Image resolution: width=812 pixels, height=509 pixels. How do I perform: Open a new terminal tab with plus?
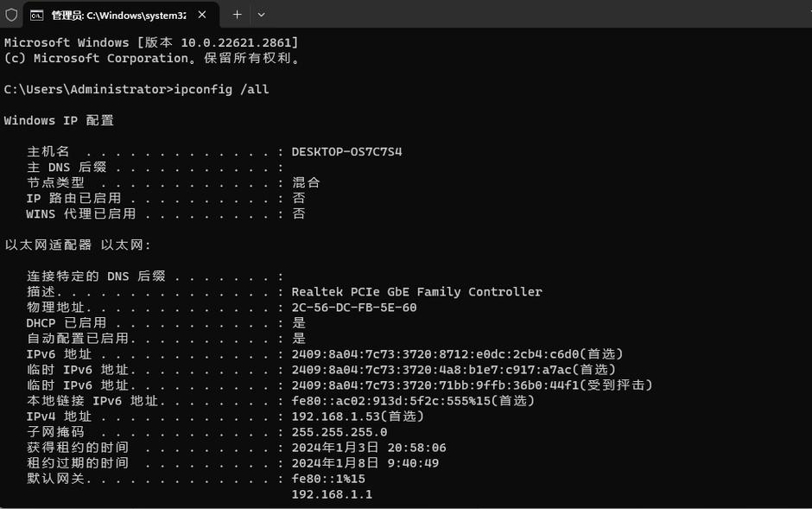coord(237,15)
